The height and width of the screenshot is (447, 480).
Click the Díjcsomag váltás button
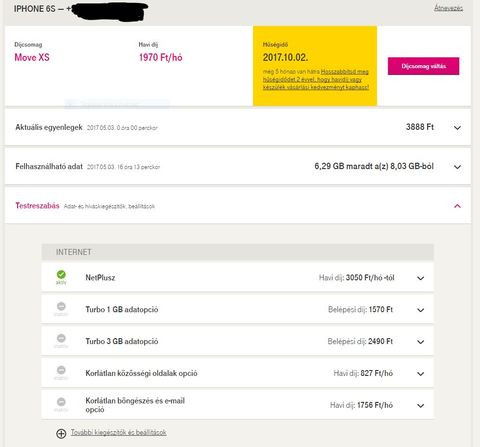(423, 66)
